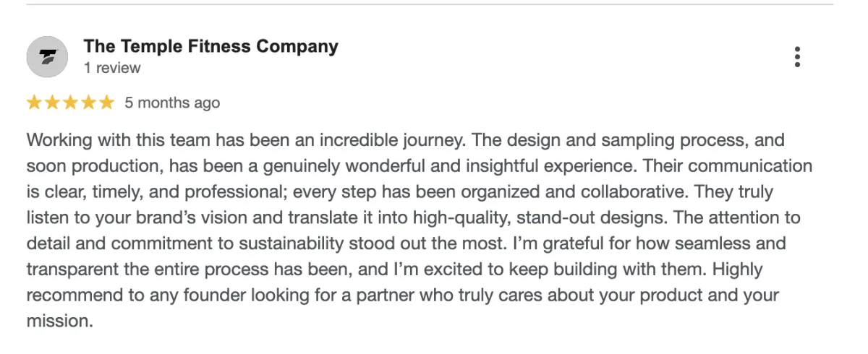868x354 pixels.
Task: Click the word "mission." ending the review
Action: click(60, 321)
